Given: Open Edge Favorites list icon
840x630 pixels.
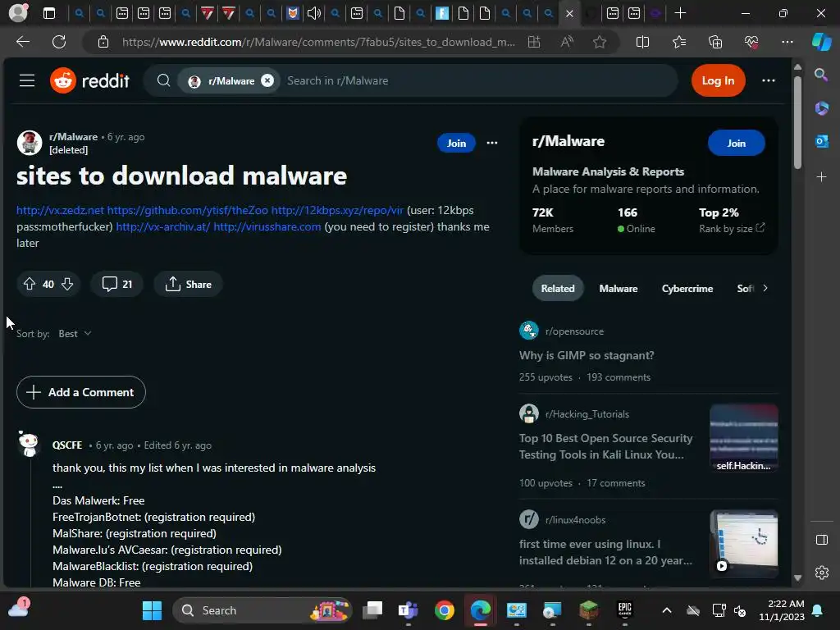Looking at the screenshot, I should (x=678, y=42).
